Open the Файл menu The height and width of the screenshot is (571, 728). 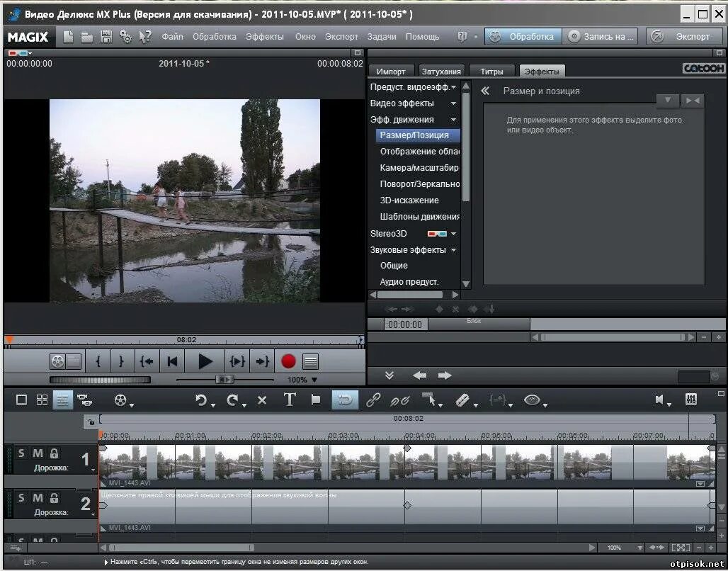point(172,37)
